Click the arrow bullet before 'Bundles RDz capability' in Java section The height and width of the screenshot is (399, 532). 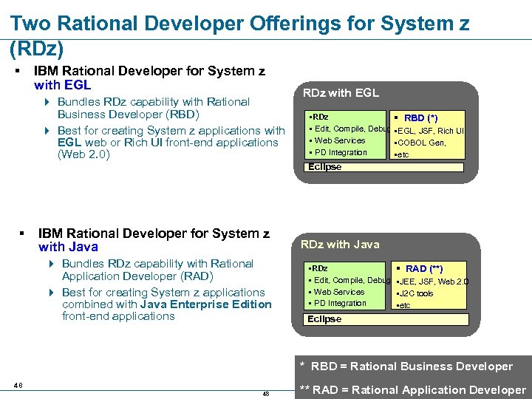click(x=51, y=264)
